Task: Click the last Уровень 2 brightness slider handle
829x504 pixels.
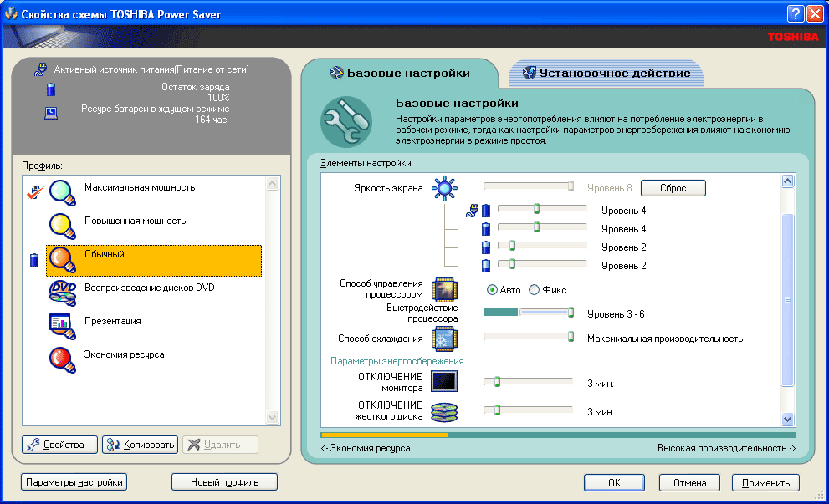Action: point(512,263)
